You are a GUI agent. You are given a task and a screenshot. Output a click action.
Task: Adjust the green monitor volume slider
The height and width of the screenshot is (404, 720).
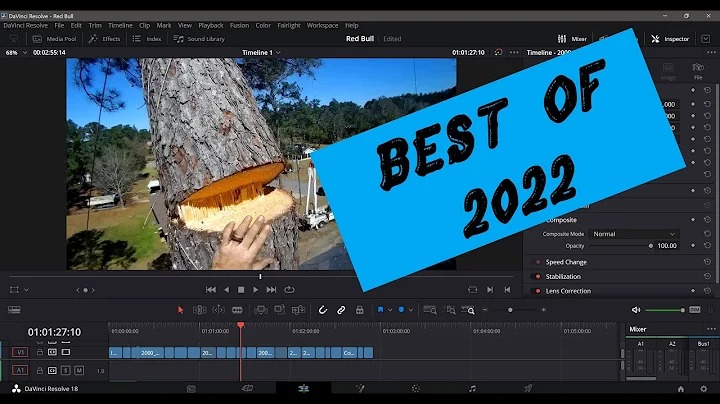point(665,310)
